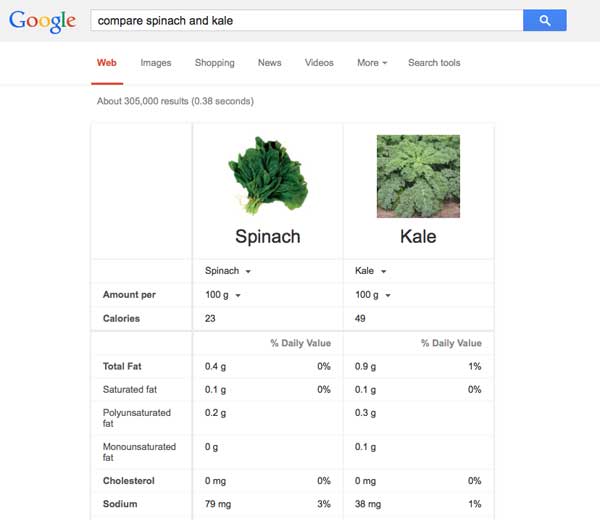Viewport: 600px width, 520px height.
Task: Expand the More search menu
Action: [372, 63]
